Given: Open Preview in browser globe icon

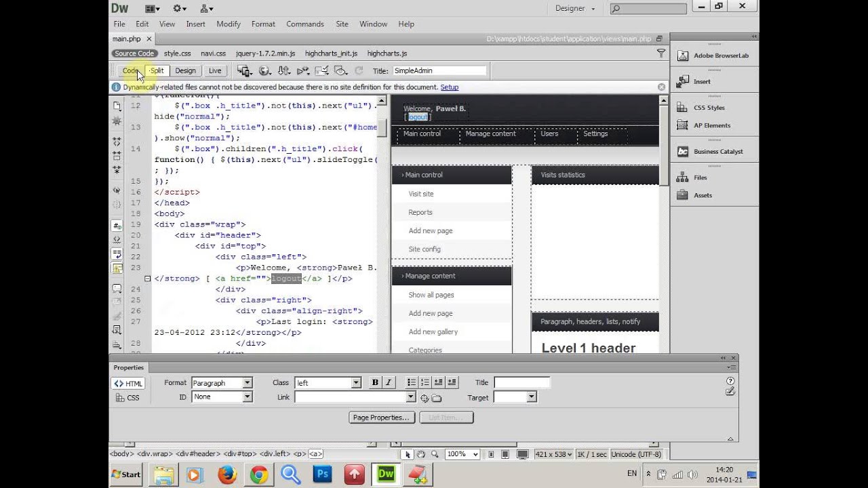Looking at the screenshot, I should point(264,70).
